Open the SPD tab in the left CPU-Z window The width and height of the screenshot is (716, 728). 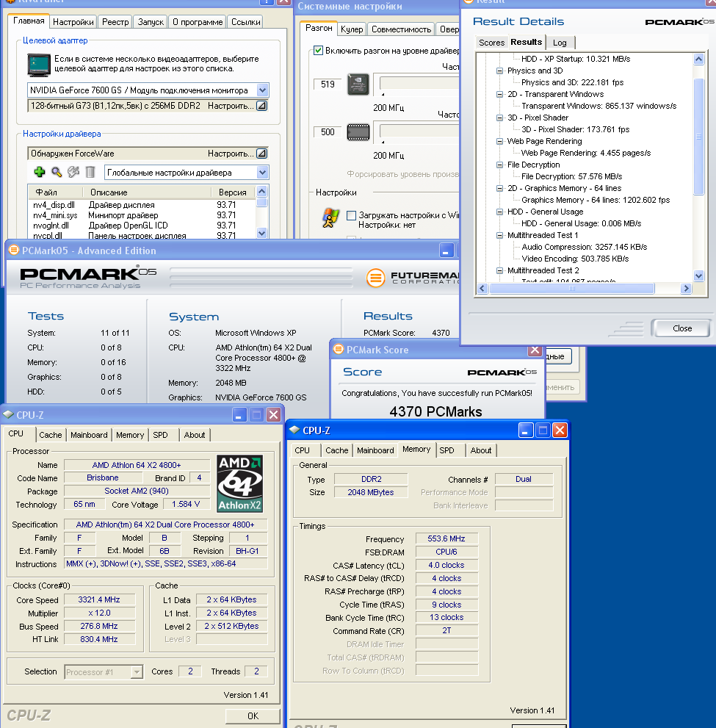[x=161, y=435]
